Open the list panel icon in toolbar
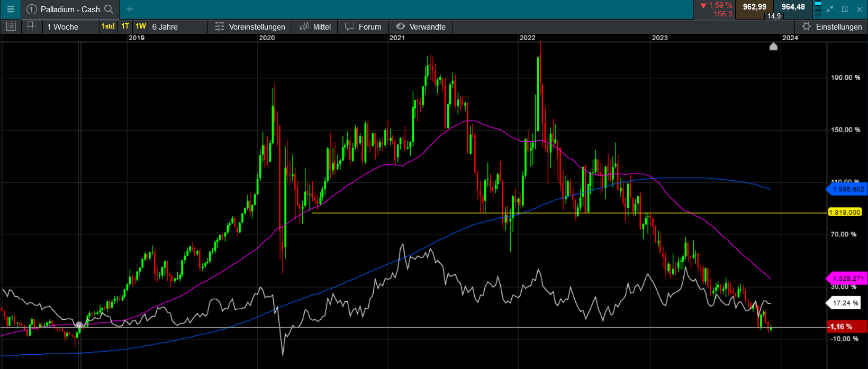 11,26
